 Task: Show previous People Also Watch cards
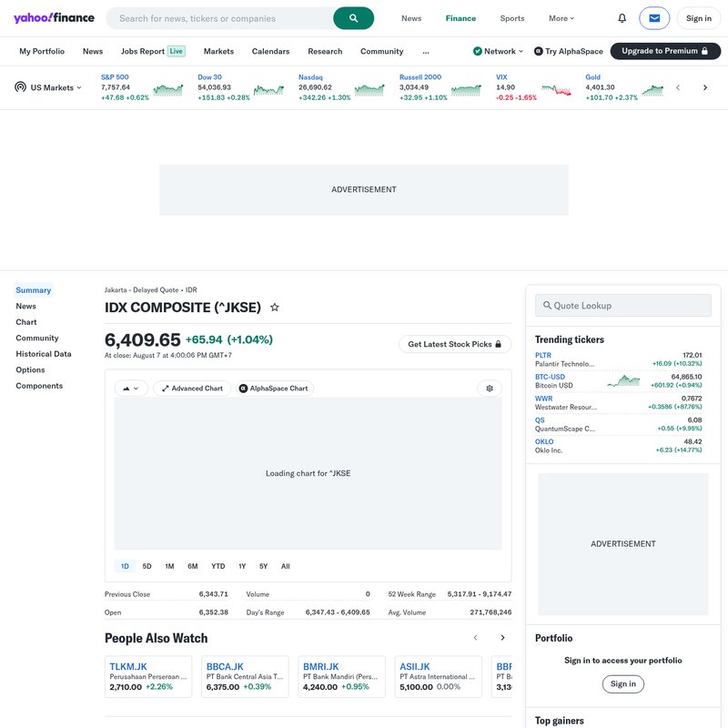[475, 638]
